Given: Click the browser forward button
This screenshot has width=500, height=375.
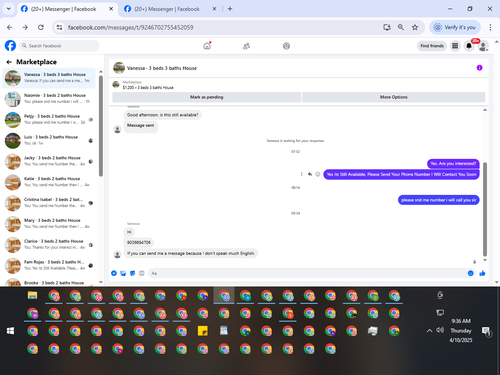Looking at the screenshot, I should (x=25, y=27).
